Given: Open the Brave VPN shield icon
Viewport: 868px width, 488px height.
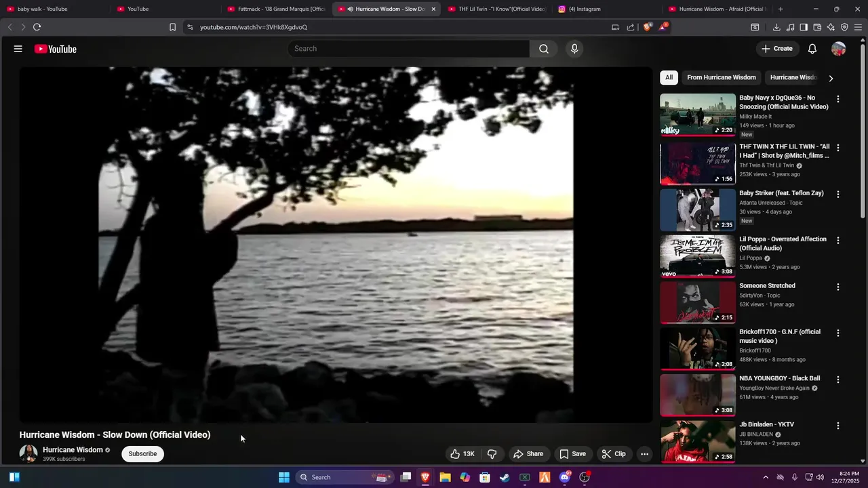Looking at the screenshot, I should (844, 27).
